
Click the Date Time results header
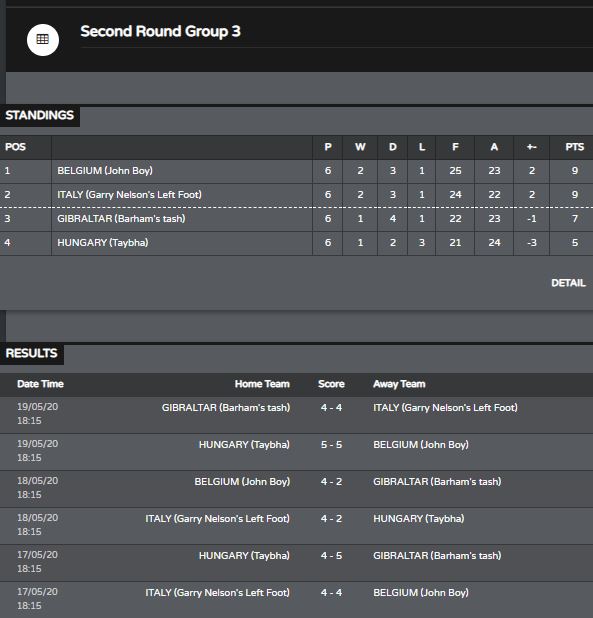(40, 384)
